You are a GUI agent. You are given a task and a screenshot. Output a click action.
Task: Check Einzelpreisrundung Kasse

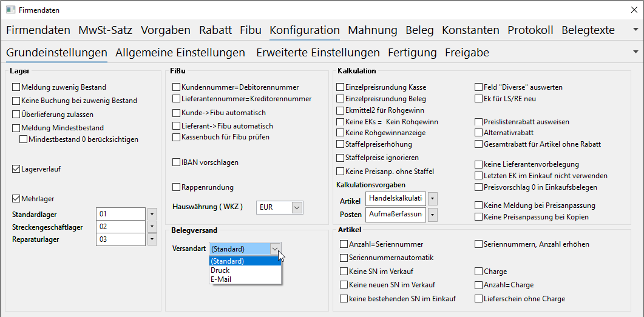point(340,87)
